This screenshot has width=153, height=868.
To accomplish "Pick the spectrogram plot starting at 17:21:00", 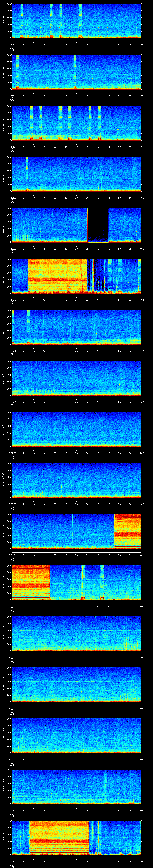I will coord(76,378).
